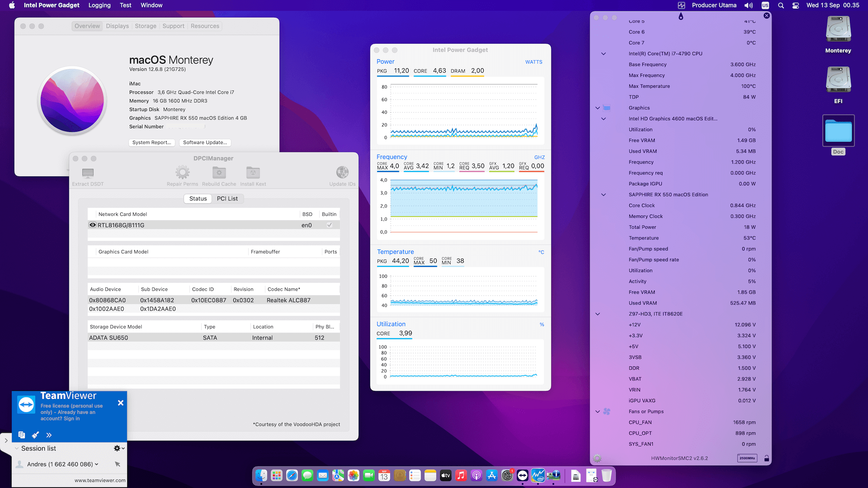Open Intel Power Gadget icon in the Dock
Viewport: 868px width, 488px height.
pyautogui.click(x=538, y=475)
